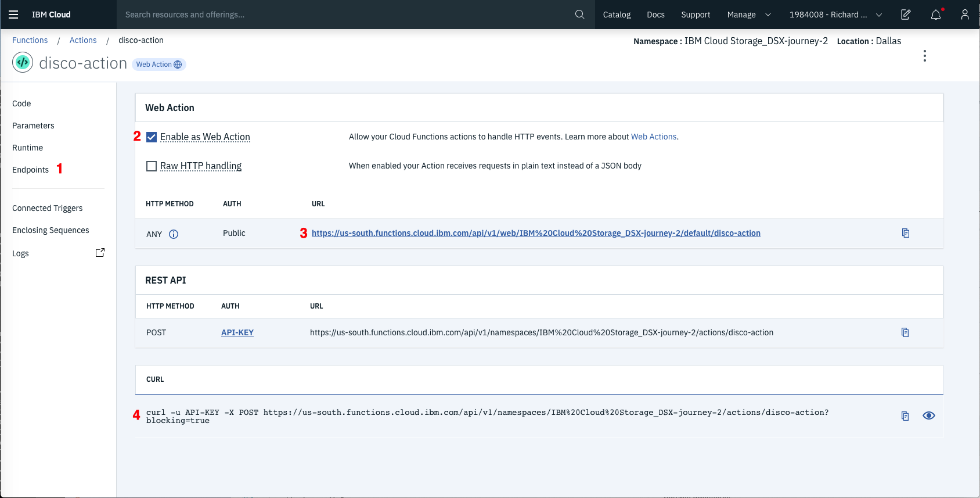Screen dimensions: 980x498
Task: Select the Endpoints section
Action: 30,170
